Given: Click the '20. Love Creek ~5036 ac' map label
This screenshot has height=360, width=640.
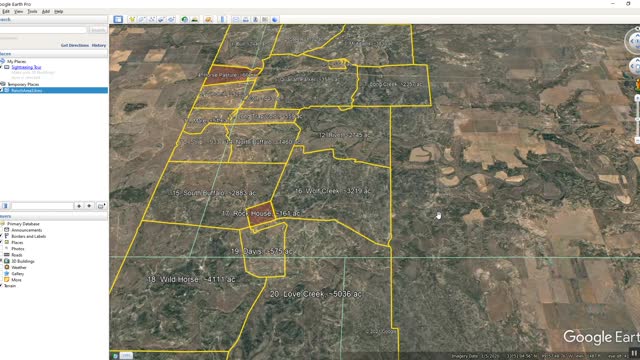Looking at the screenshot, I should (315, 294).
